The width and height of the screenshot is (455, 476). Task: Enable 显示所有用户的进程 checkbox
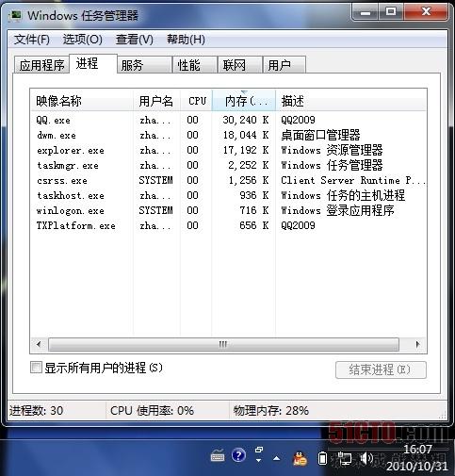(x=36, y=367)
